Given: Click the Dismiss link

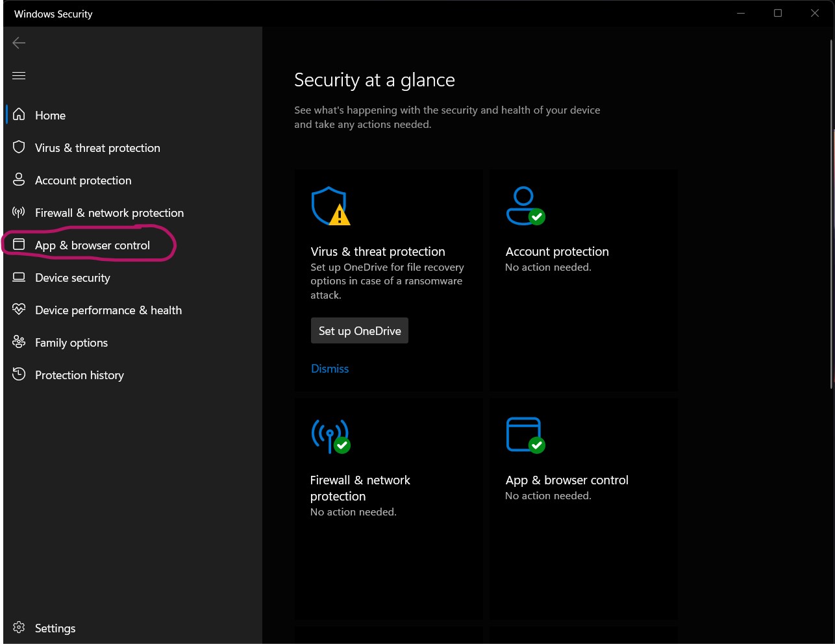Looking at the screenshot, I should click(x=330, y=369).
